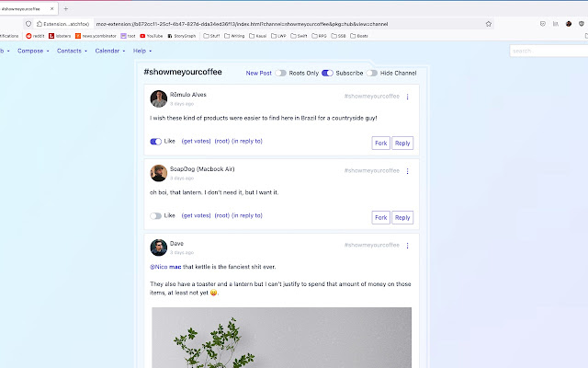Close the #showmeyourcoffee browser tab
Image resolution: width=588 pixels, height=368 pixels.
[x=51, y=8]
